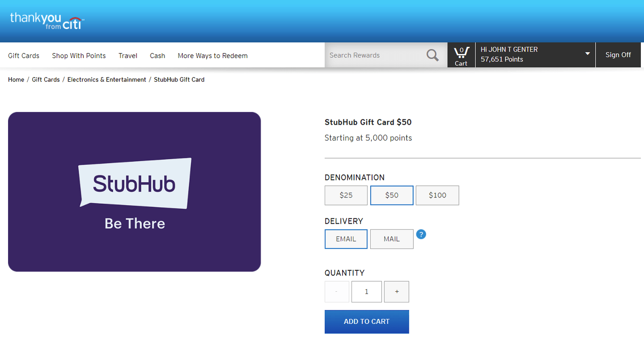Image resolution: width=644 pixels, height=356 pixels.
Task: Select the $25 denomination
Action: point(346,195)
